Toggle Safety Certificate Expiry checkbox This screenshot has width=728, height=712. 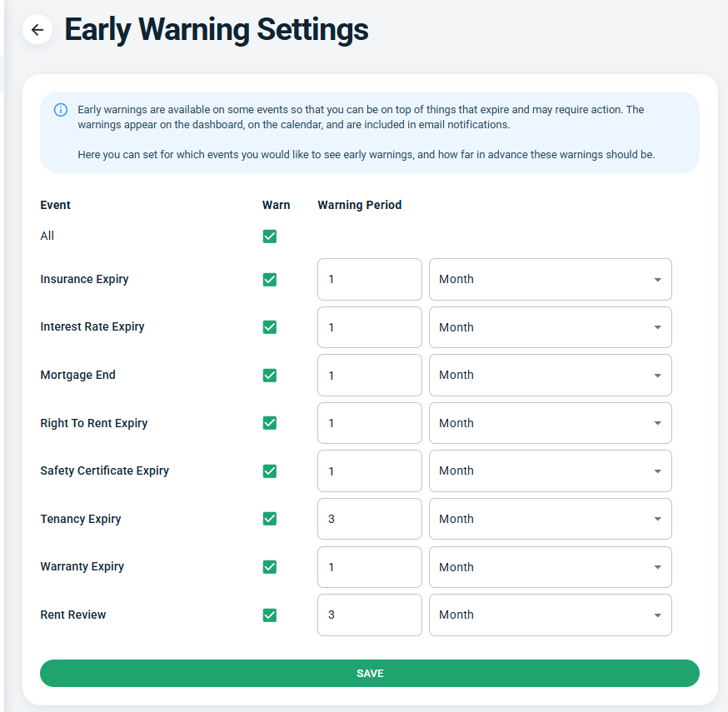pyautogui.click(x=270, y=471)
